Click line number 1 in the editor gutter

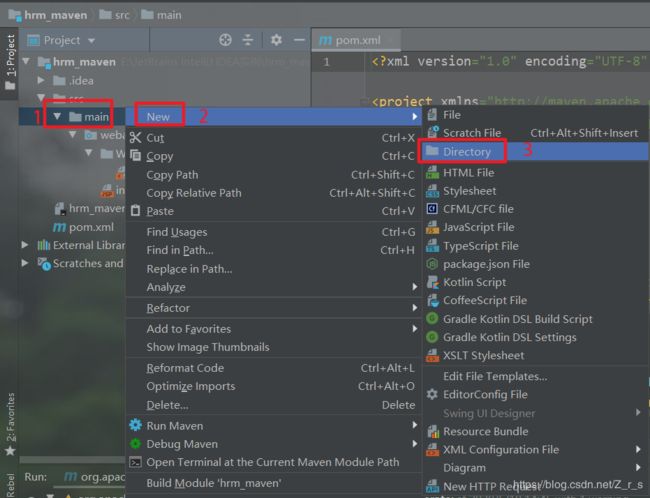[x=326, y=62]
